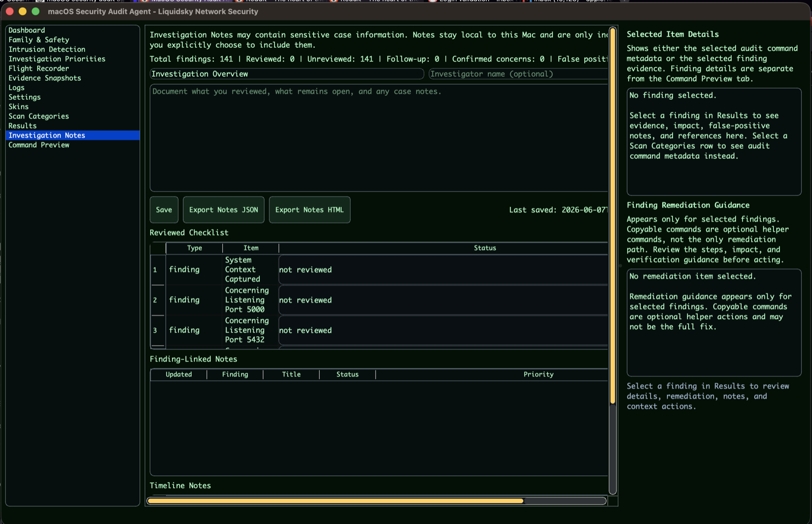Open the Logs section
Viewport: 812px width, 524px height.
pyautogui.click(x=73, y=88)
